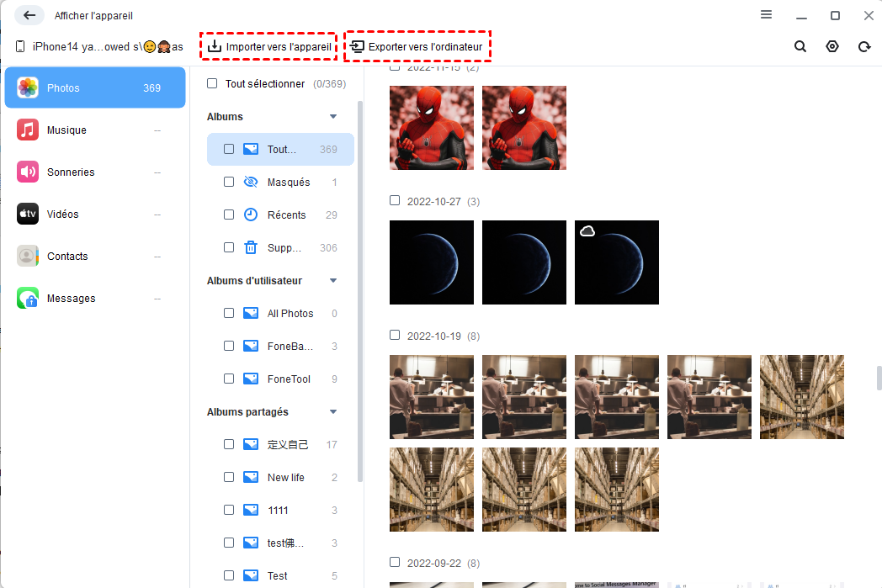Open the Sonneries category
882x588 pixels.
coord(95,172)
